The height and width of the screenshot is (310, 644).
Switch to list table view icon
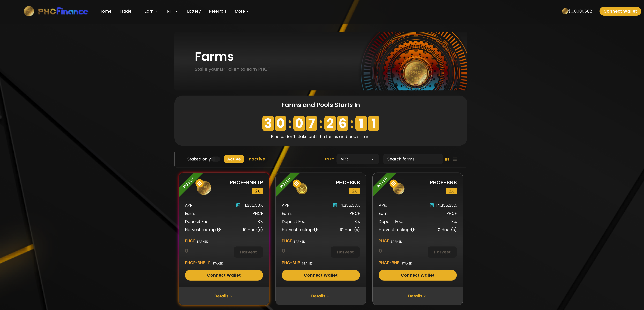(455, 159)
